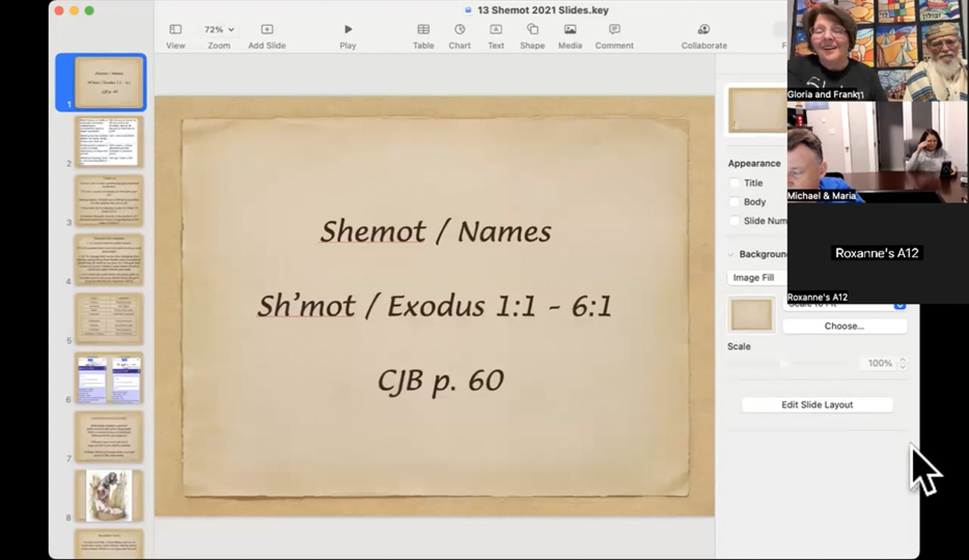The height and width of the screenshot is (560, 969).
Task: Open the Chart toolbar icon
Action: point(459,29)
